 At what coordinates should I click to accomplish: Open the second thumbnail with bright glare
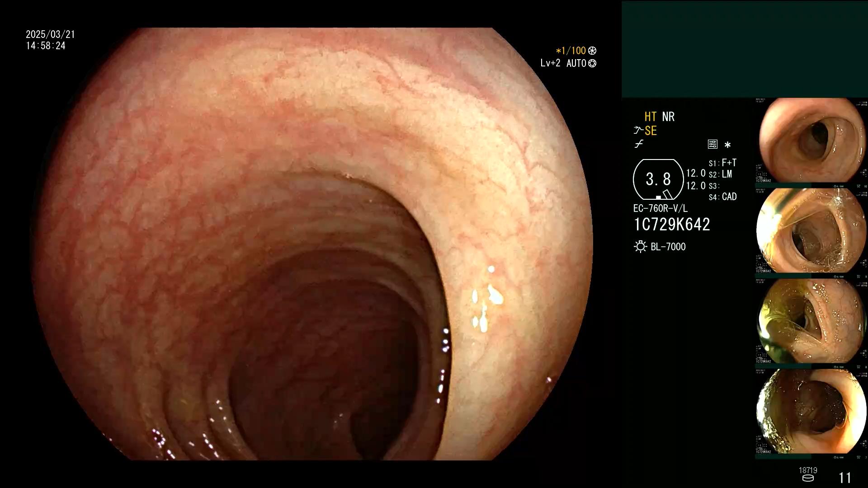coord(811,230)
